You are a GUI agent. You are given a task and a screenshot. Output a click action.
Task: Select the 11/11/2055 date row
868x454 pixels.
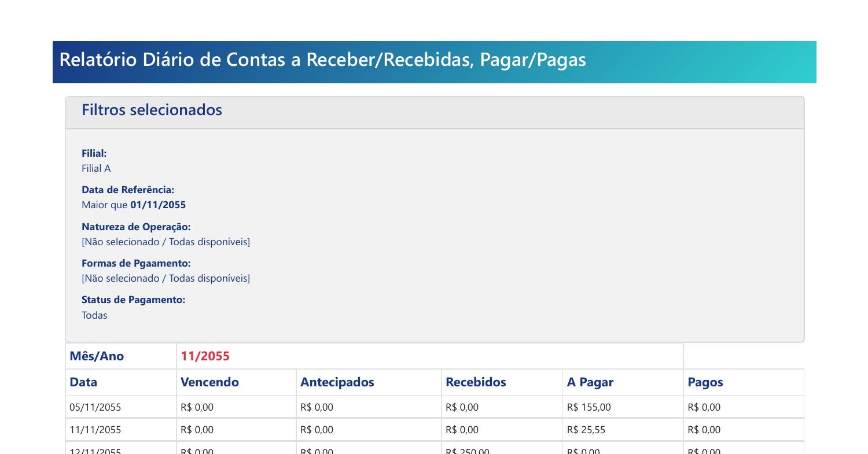tap(95, 430)
